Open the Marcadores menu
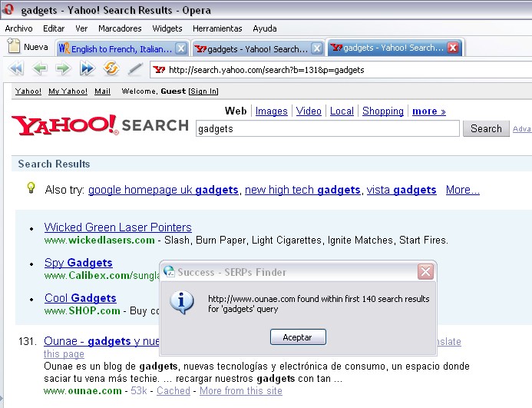Viewport: 532px width, 408px height. [x=120, y=28]
